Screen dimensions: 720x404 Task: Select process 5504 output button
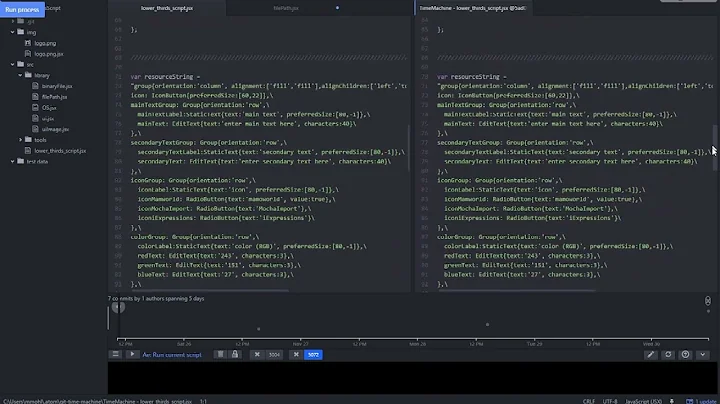click(x=274, y=354)
